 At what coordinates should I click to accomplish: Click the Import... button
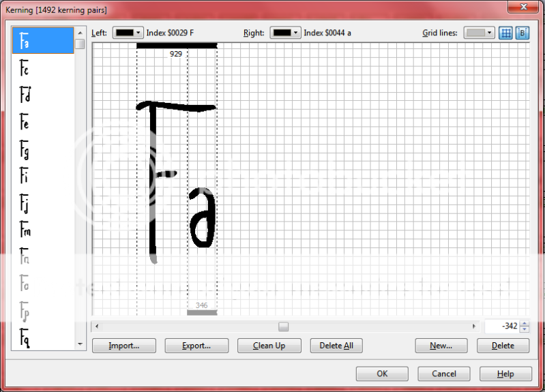(123, 346)
